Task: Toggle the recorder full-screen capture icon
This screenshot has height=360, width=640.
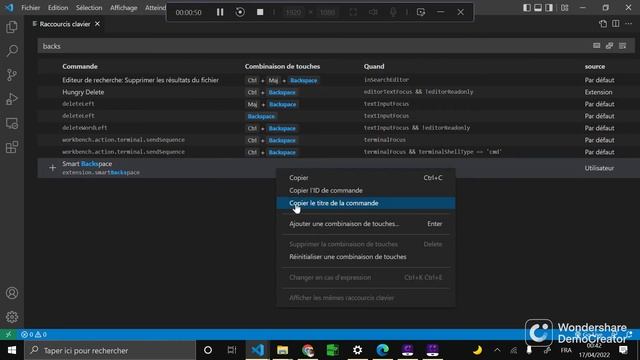Action: pyautogui.click(x=353, y=12)
